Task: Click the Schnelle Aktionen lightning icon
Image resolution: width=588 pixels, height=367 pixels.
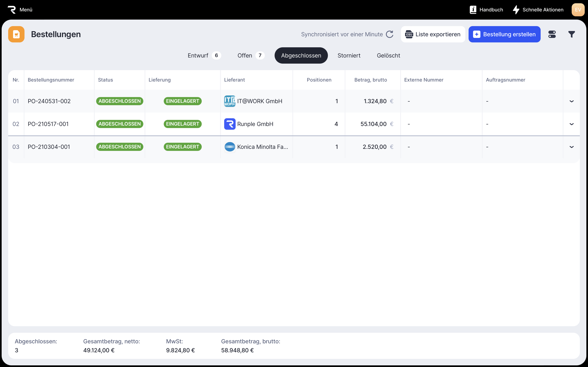Action: [x=516, y=10]
